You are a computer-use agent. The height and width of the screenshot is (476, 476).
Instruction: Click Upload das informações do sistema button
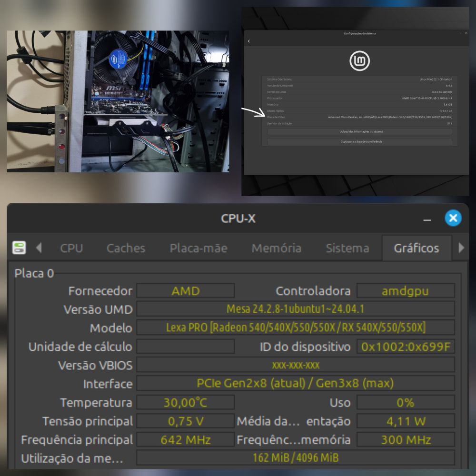point(359,131)
